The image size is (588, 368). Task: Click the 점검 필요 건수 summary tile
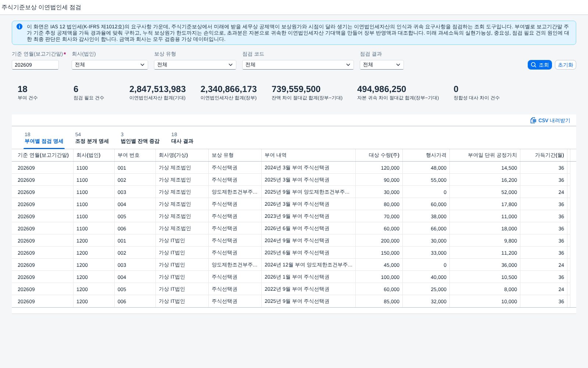pyautogui.click(x=89, y=92)
